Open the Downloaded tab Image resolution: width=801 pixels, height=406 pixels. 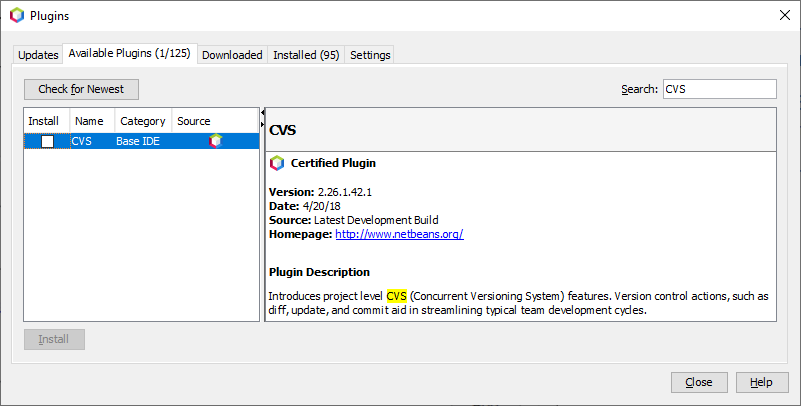(232, 55)
